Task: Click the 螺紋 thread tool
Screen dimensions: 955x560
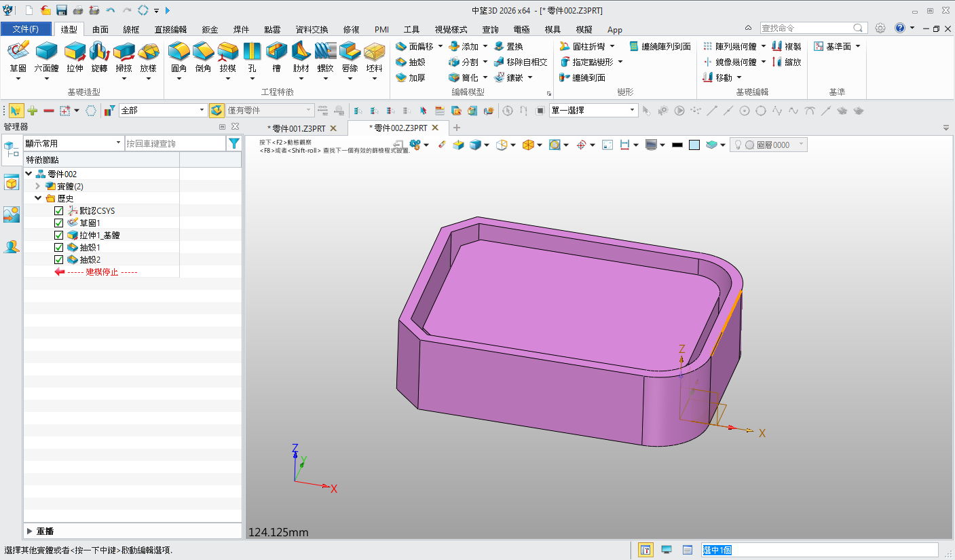Action: [x=325, y=51]
